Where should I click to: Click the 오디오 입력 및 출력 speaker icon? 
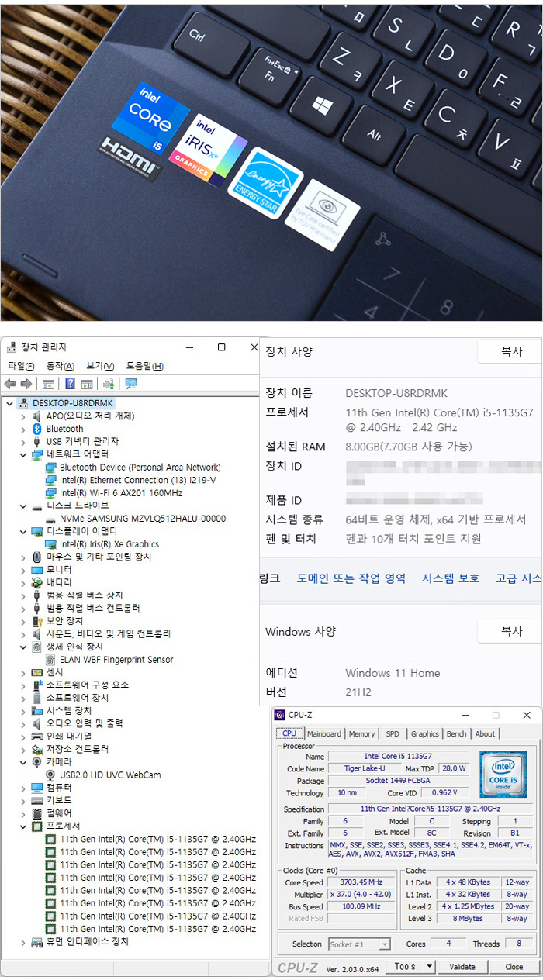(x=37, y=723)
